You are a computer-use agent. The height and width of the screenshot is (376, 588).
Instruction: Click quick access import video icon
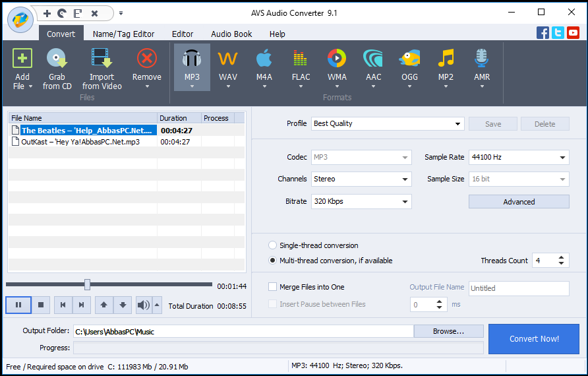pyautogui.click(x=78, y=13)
